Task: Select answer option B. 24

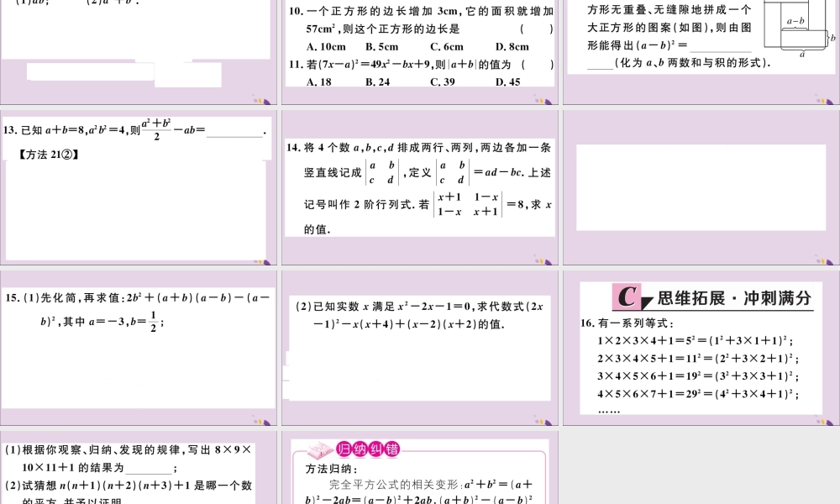Action: (x=378, y=82)
